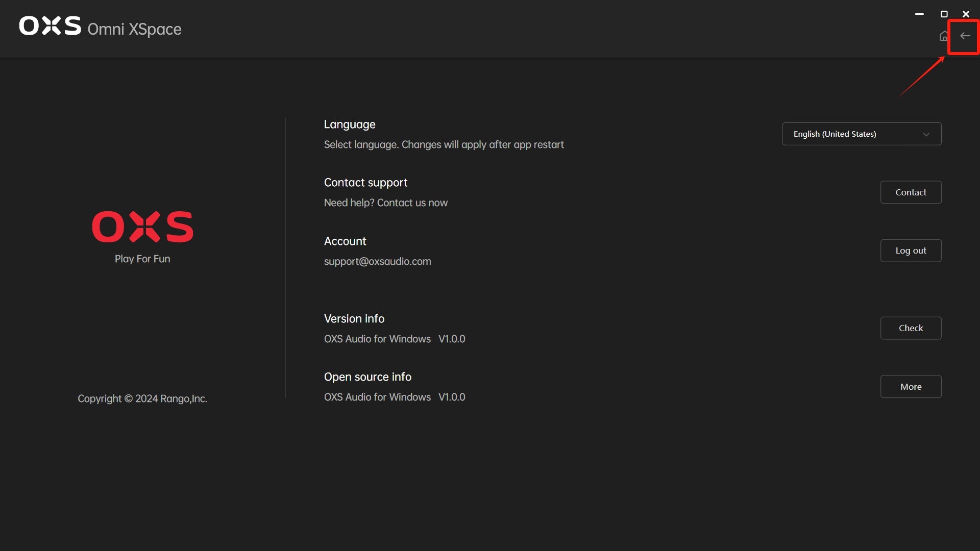This screenshot has width=980, height=551.
Task: Click the Version info heading
Action: click(354, 319)
